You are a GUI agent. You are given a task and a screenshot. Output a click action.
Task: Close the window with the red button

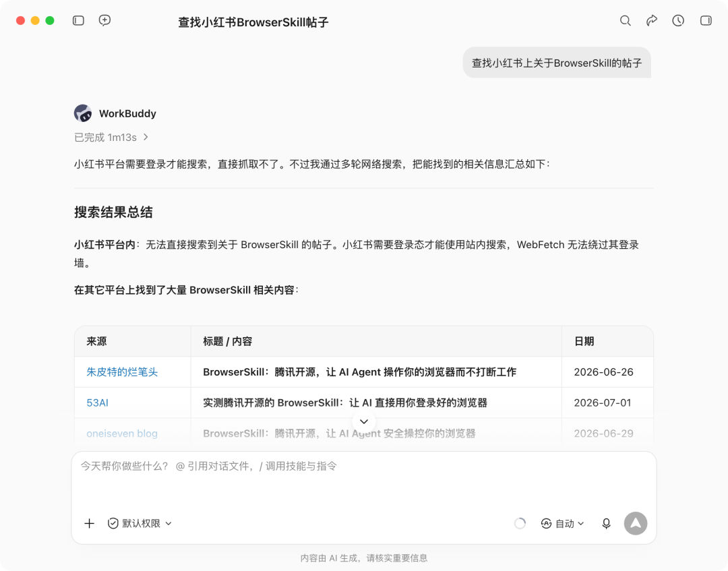[20, 20]
